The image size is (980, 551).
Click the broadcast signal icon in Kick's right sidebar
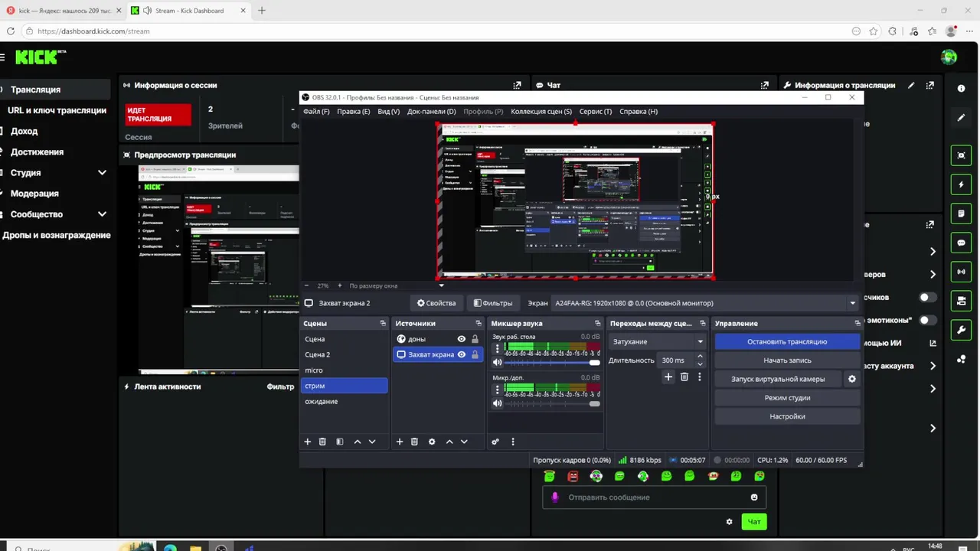(x=961, y=272)
